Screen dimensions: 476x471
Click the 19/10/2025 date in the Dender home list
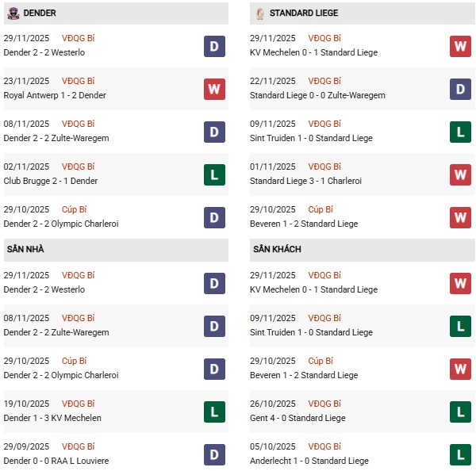click(x=27, y=404)
